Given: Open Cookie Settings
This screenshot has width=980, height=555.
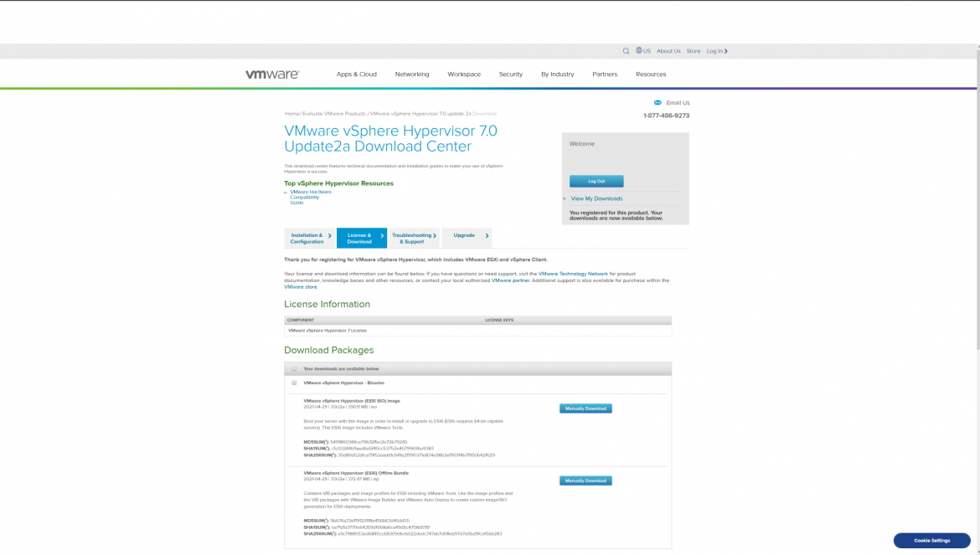Looking at the screenshot, I should click(x=932, y=541).
